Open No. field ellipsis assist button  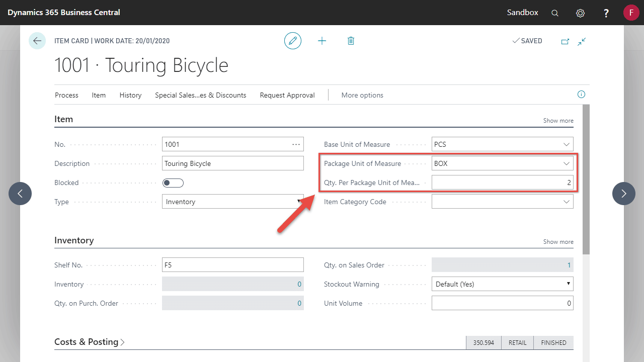[x=296, y=144]
